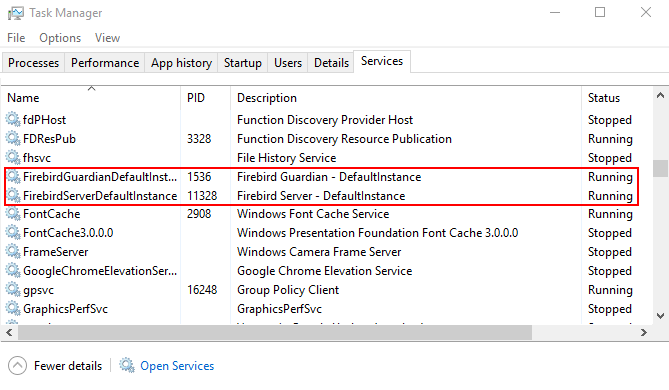669x390 pixels.
Task: Click the gear icon beside fdPHost
Action: pos(13,120)
